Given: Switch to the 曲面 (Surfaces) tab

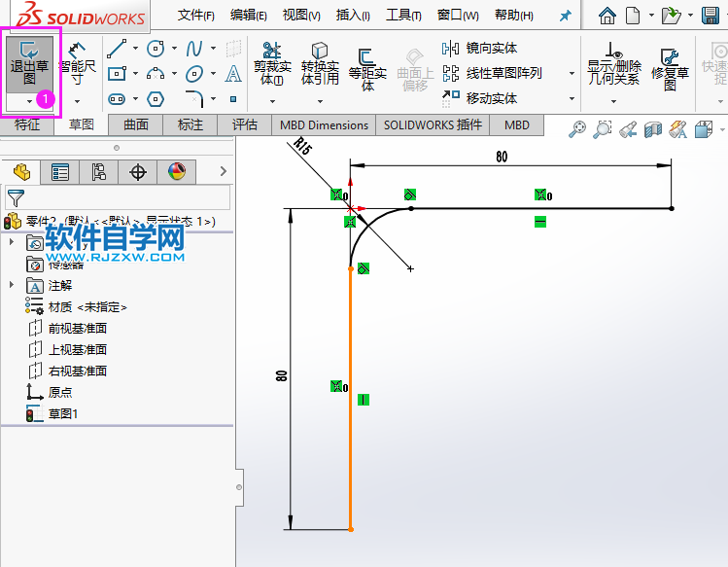Looking at the screenshot, I should 135,125.
